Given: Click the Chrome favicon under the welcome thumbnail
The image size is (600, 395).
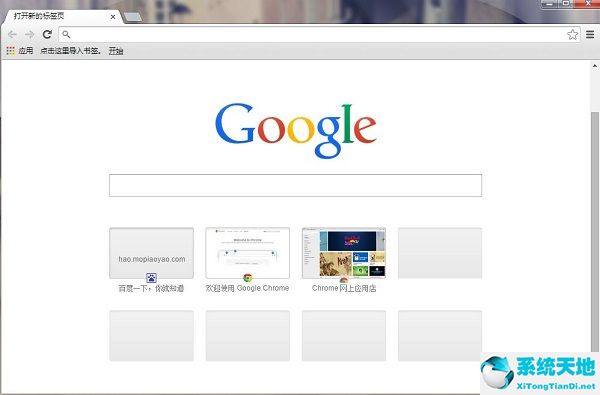Looking at the screenshot, I should (248, 278).
